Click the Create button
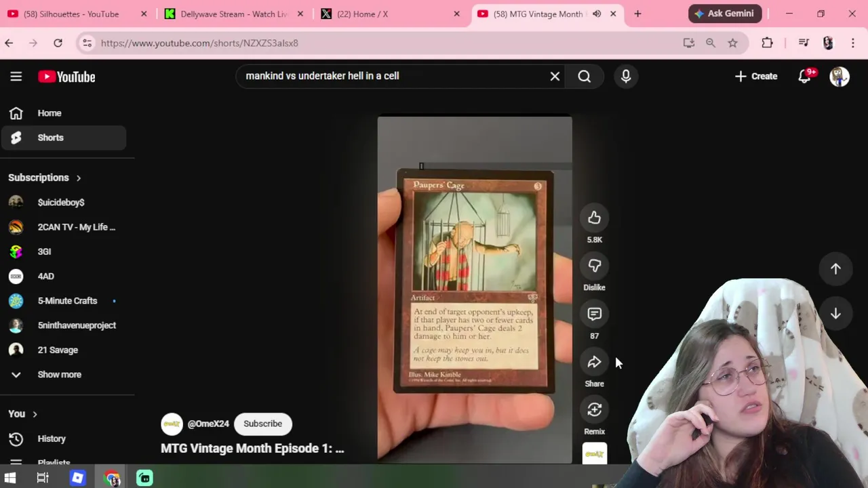 pyautogui.click(x=756, y=76)
